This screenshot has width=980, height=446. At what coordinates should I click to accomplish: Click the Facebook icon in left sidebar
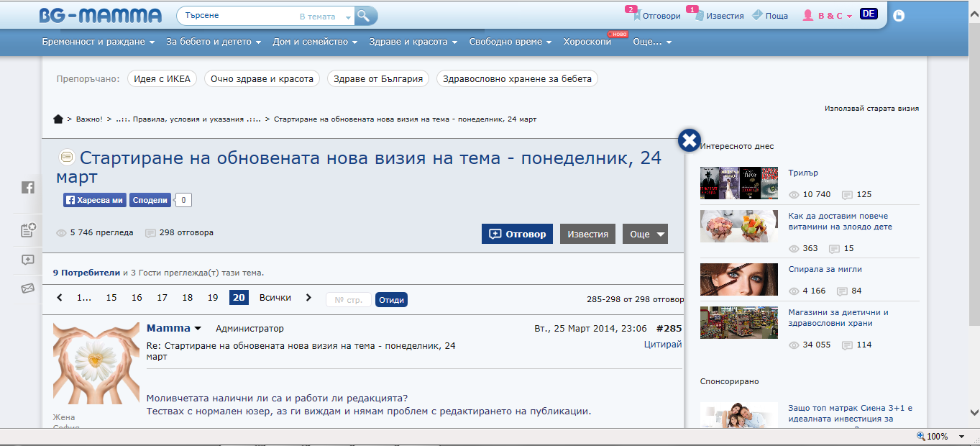(x=28, y=187)
